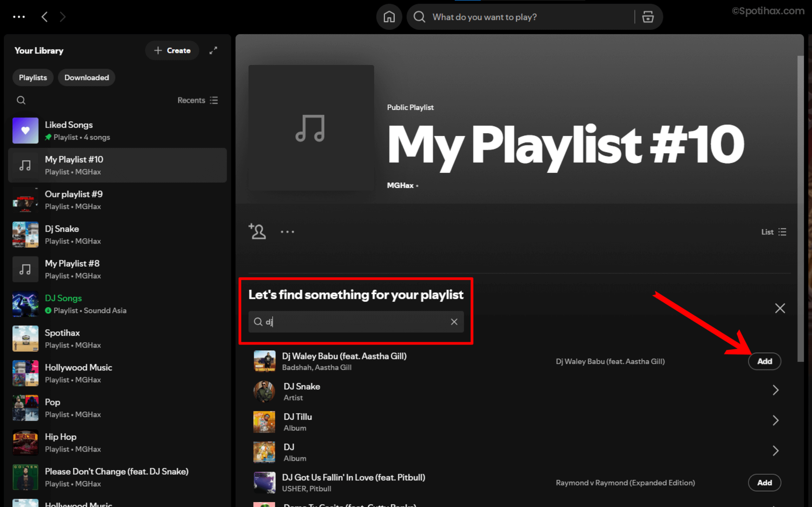Open the Dj Snake playlist in library
Image resolution: width=812 pixels, height=507 pixels.
[x=118, y=235]
